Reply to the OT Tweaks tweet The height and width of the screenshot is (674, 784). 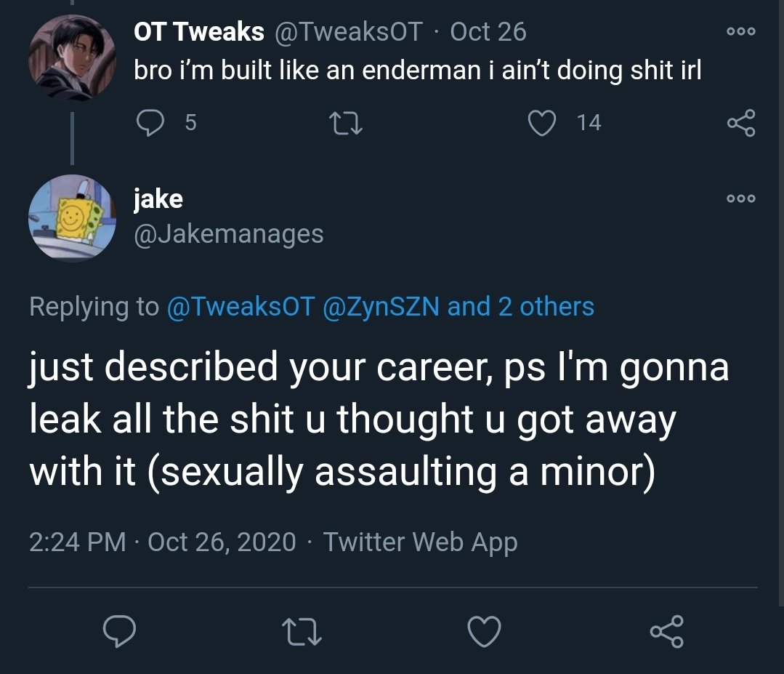(x=149, y=124)
